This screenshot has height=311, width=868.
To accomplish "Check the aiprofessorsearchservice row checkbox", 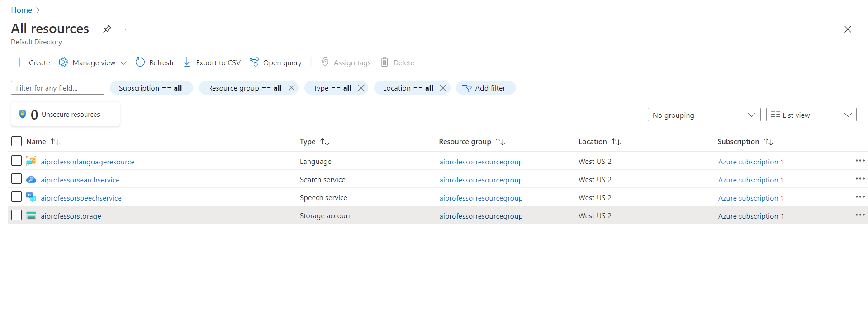I will pyautogui.click(x=16, y=179).
